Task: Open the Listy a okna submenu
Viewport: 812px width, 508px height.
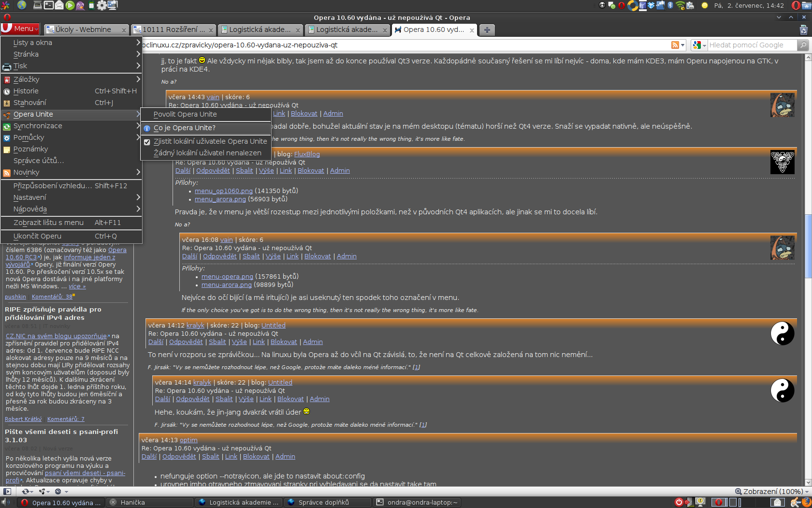Action: point(71,43)
